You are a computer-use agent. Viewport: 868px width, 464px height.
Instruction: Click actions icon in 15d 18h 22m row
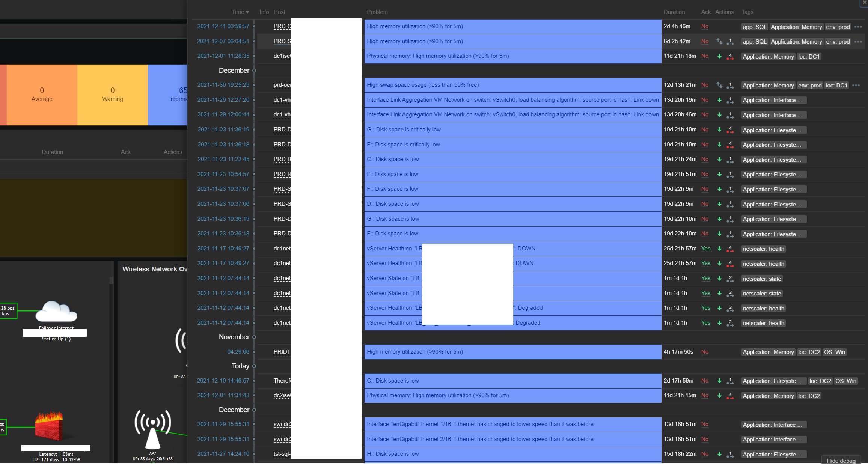tap(730, 454)
